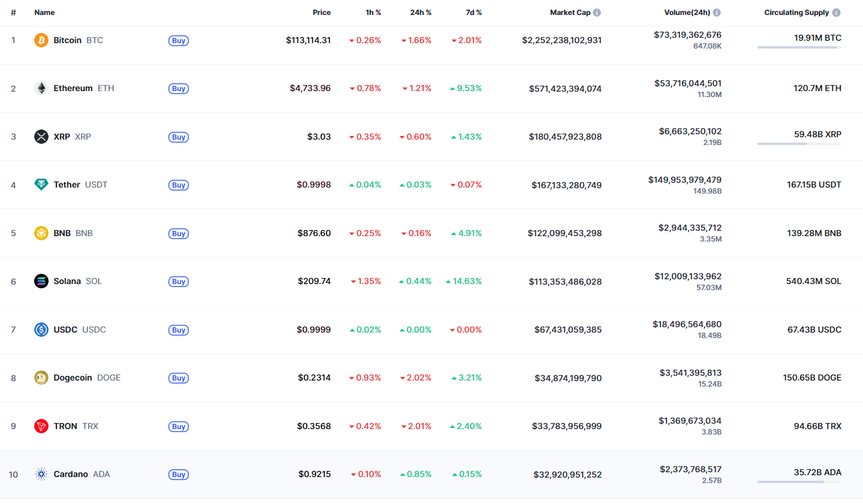
Task: Sort by Circulating Supply column header
Action: click(796, 13)
